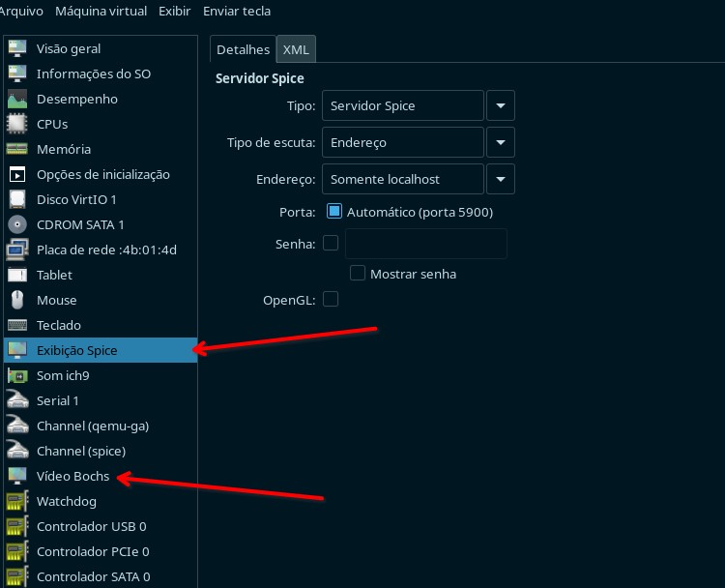Click the CDROM SATA 1 disc icon

pyautogui.click(x=17, y=224)
